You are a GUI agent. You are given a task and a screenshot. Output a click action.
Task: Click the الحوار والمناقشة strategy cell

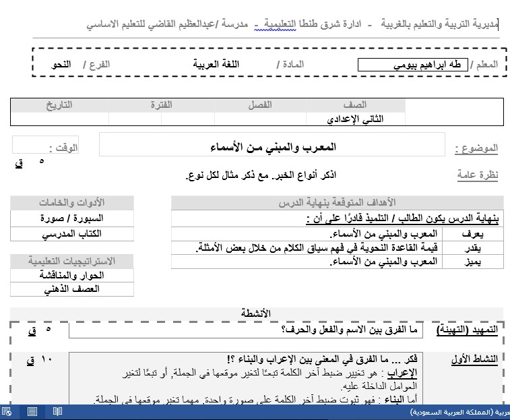click(72, 276)
